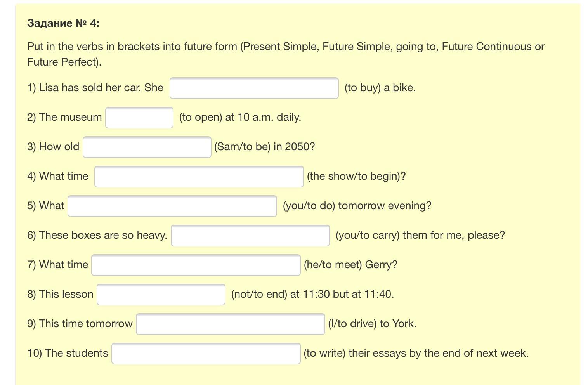Click the label '7) What time'
The height and width of the screenshot is (385, 588).
[x=58, y=265]
